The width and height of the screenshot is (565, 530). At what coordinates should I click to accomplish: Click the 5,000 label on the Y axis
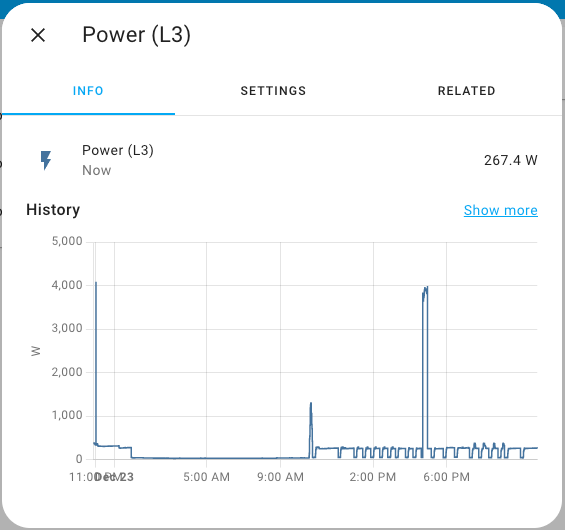coord(67,241)
